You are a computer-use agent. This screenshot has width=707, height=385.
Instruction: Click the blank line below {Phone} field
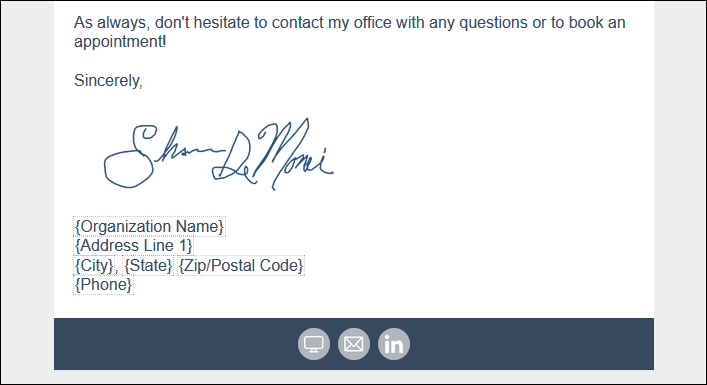point(354,307)
